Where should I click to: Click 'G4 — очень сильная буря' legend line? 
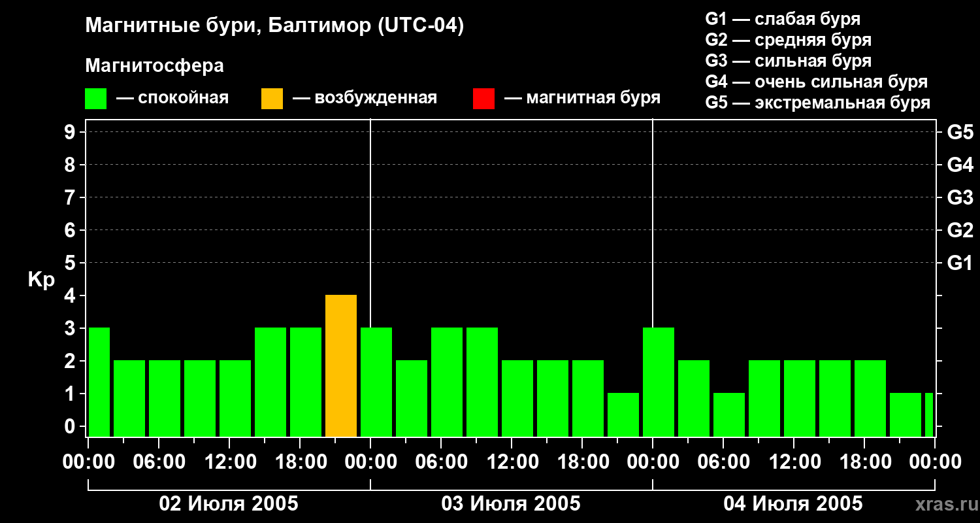click(817, 82)
